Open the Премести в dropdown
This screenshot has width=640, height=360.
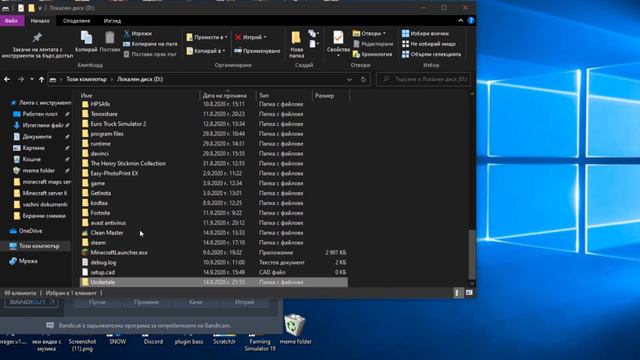207,37
